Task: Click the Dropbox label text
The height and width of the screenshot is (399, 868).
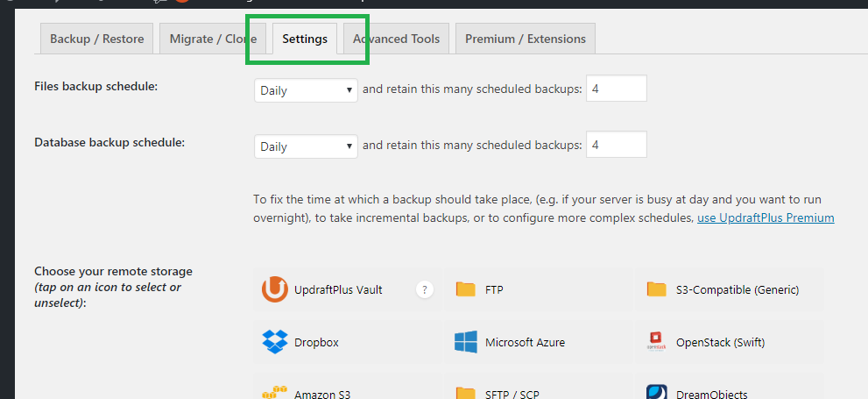Action: pos(317,343)
